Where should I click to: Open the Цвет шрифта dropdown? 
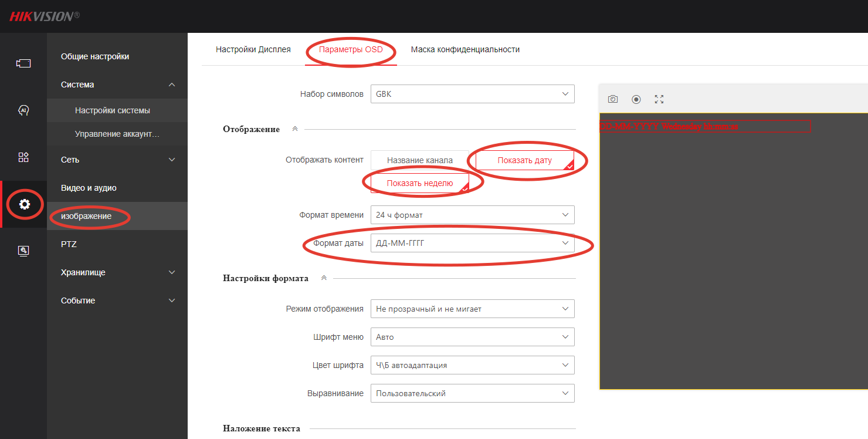tap(473, 365)
